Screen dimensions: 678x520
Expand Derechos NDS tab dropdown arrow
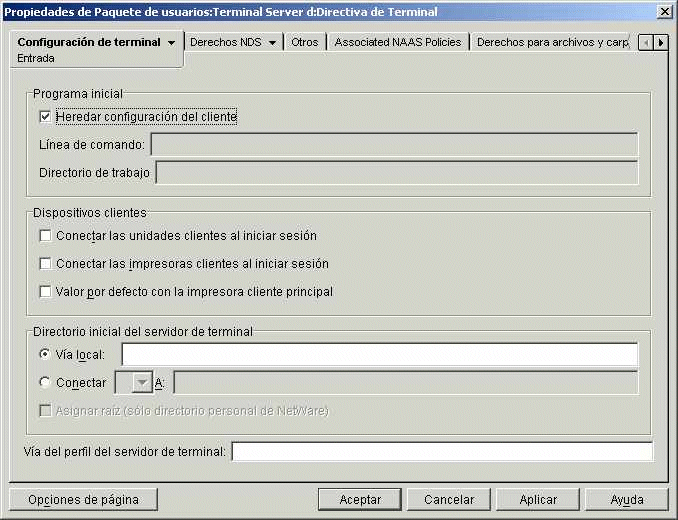[x=272, y=43]
